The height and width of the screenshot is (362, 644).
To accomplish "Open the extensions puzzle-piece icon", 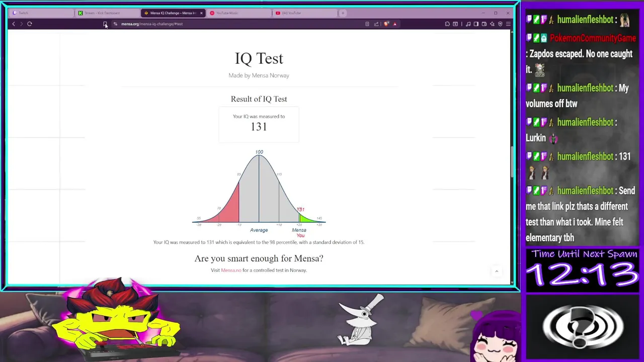I will pyautogui.click(x=447, y=24).
